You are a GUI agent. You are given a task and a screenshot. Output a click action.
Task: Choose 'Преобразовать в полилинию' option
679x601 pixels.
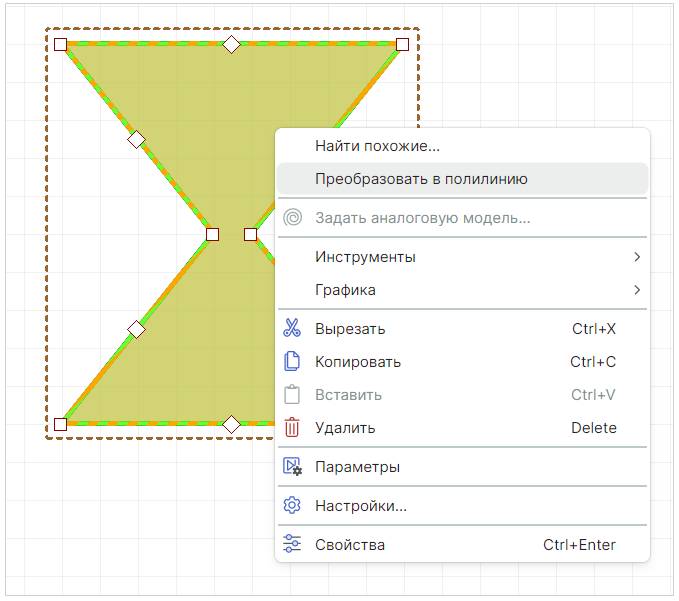tap(462, 179)
